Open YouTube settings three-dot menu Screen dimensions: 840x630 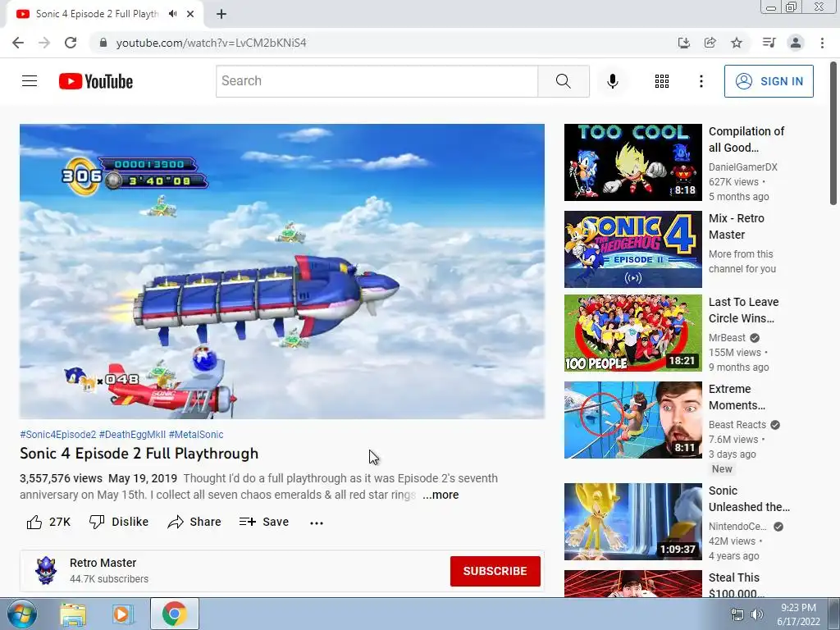701,81
